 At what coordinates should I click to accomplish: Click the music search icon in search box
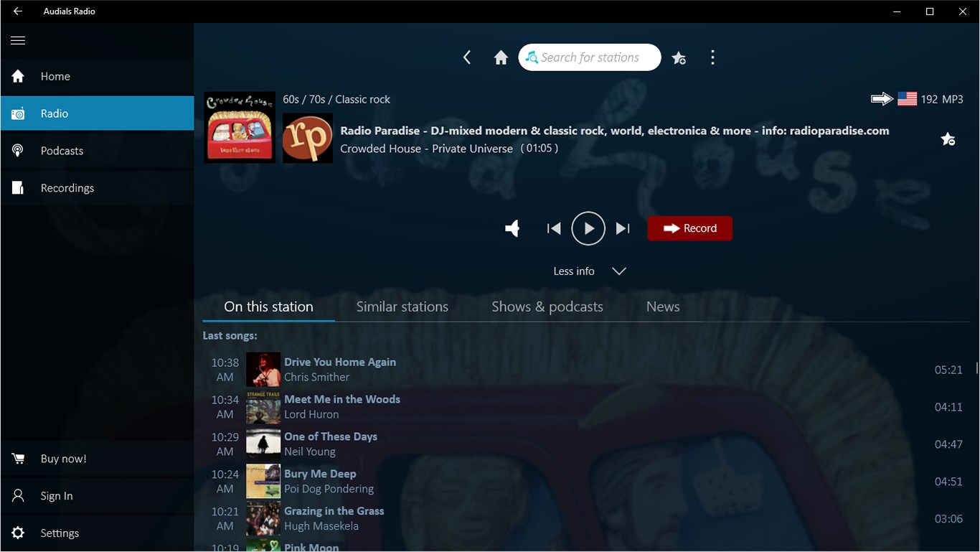click(x=532, y=57)
